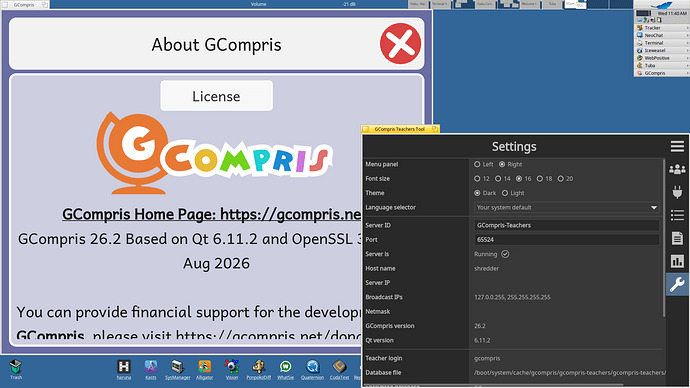Toggle the Server is Running check icon
Viewport: 690px width, 388px height.
coord(505,254)
